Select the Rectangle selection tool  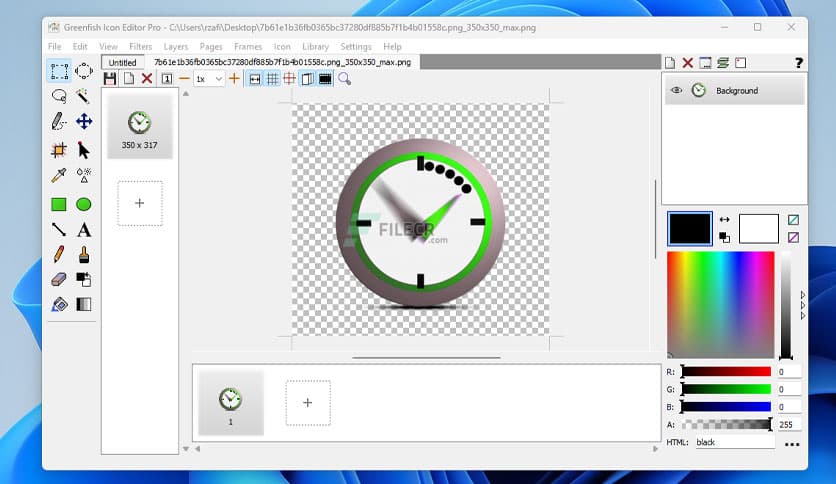[59, 71]
